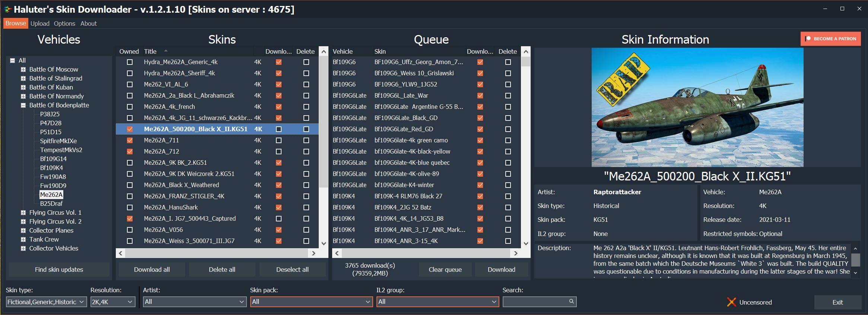This screenshot has height=315, width=868.
Task: Click Clear queue button
Action: (445, 270)
